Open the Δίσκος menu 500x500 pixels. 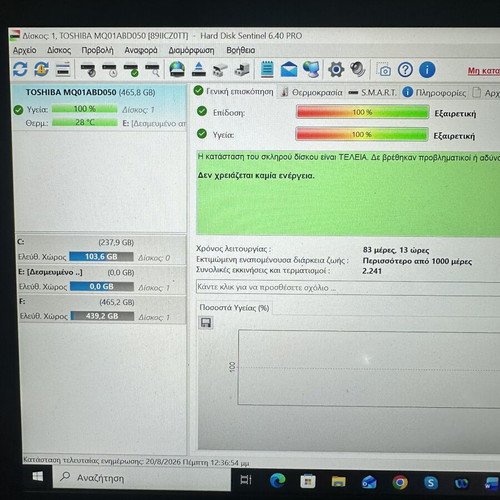tap(59, 50)
